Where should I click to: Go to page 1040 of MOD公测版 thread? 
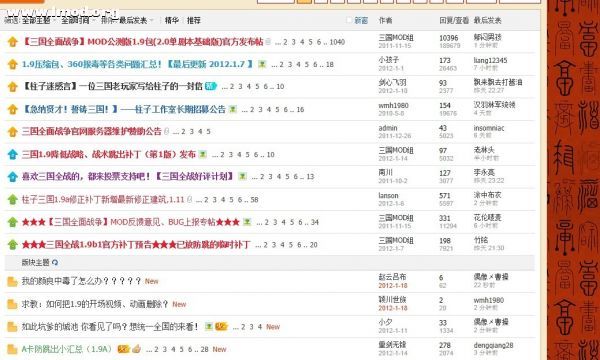pos(337,42)
